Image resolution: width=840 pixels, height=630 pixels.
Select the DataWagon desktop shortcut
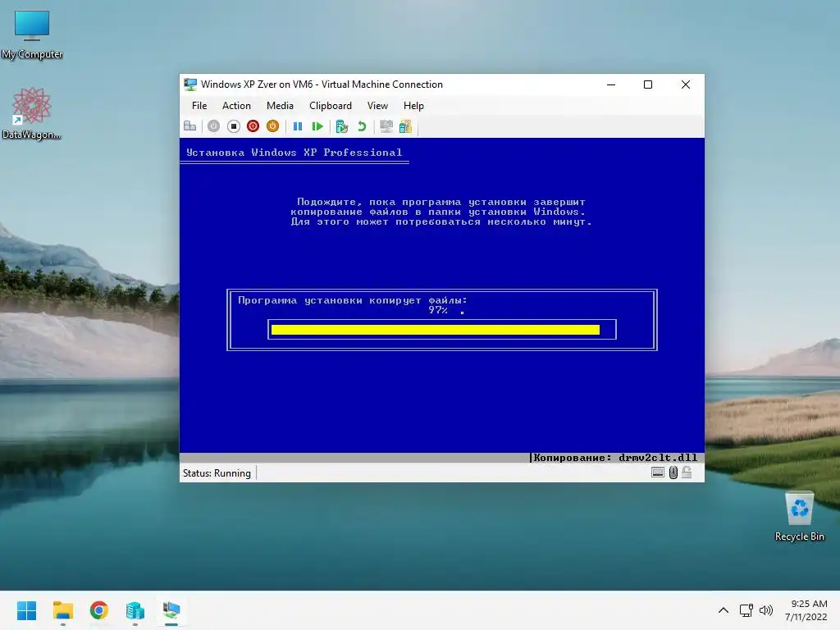click(32, 113)
